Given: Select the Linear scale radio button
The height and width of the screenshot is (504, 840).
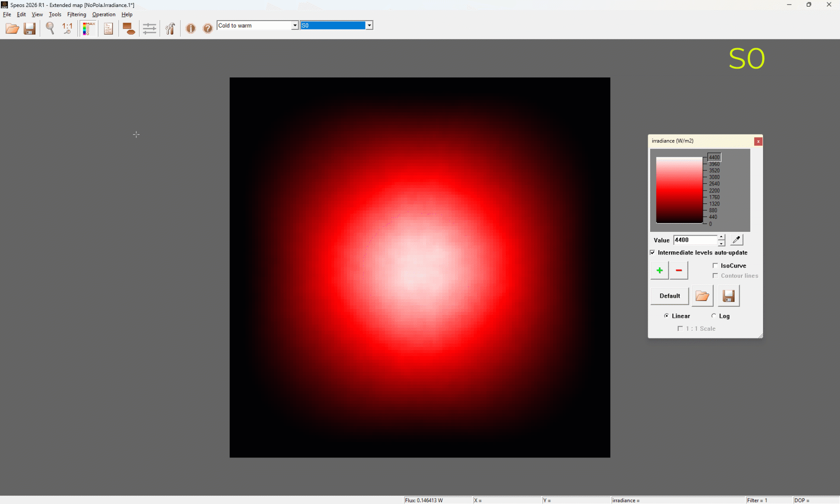Looking at the screenshot, I should (x=666, y=316).
